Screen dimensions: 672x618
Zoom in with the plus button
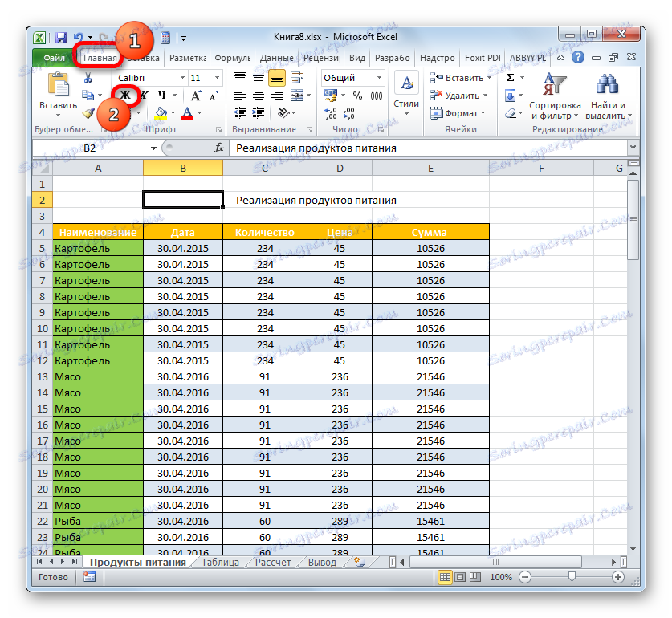pyautogui.click(x=617, y=577)
